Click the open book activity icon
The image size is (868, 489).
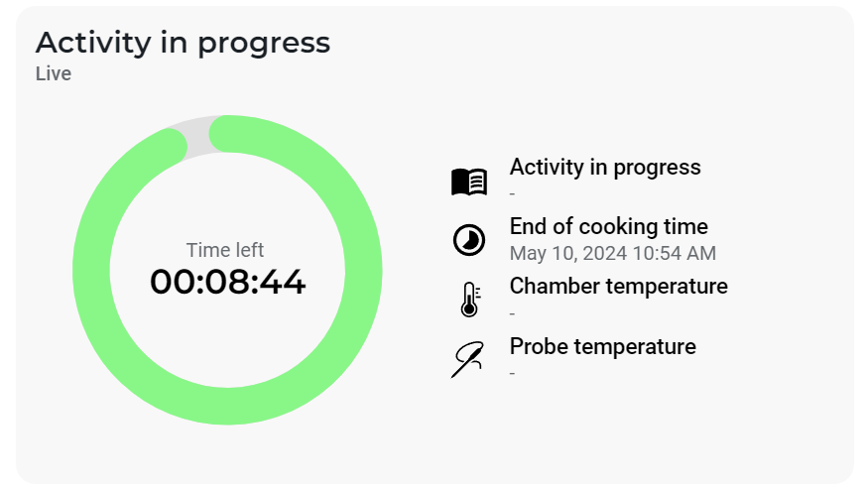[468, 182]
